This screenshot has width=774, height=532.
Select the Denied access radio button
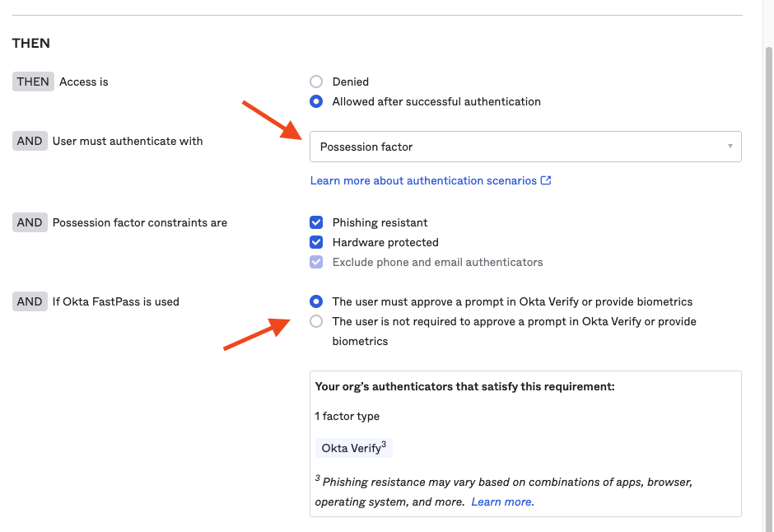pos(316,82)
